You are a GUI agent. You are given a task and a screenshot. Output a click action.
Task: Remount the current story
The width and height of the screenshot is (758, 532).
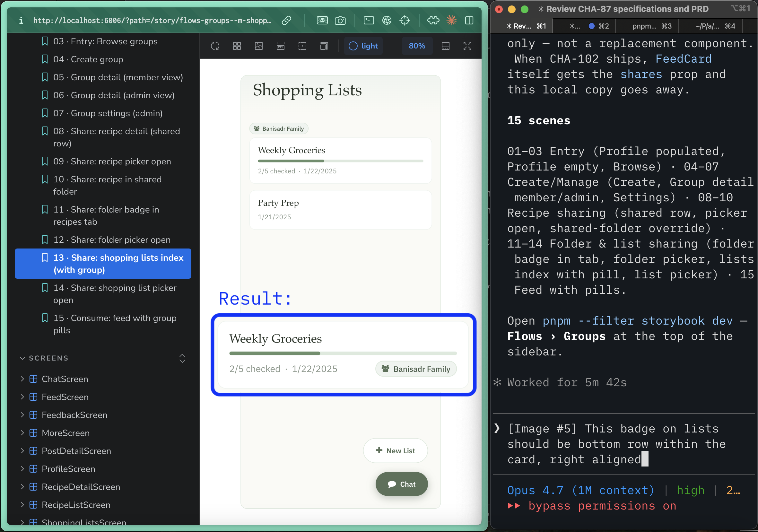215,46
